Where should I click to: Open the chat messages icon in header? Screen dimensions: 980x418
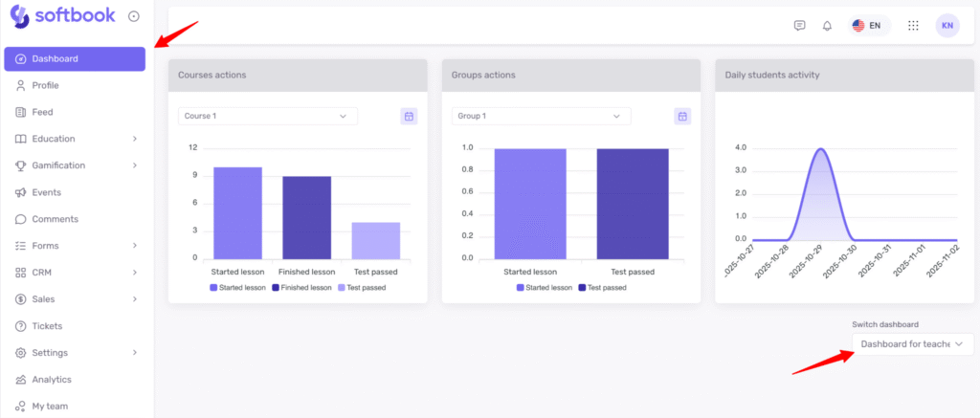tap(799, 26)
